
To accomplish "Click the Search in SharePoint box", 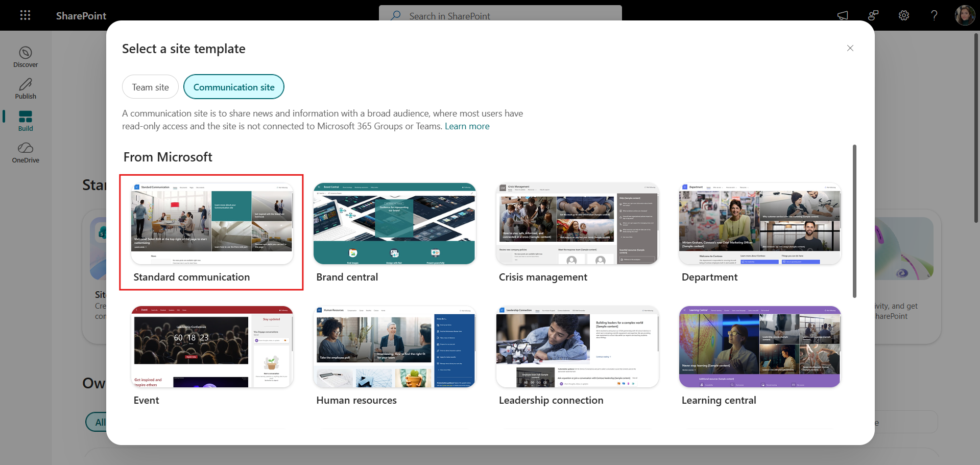I will 500,15.
